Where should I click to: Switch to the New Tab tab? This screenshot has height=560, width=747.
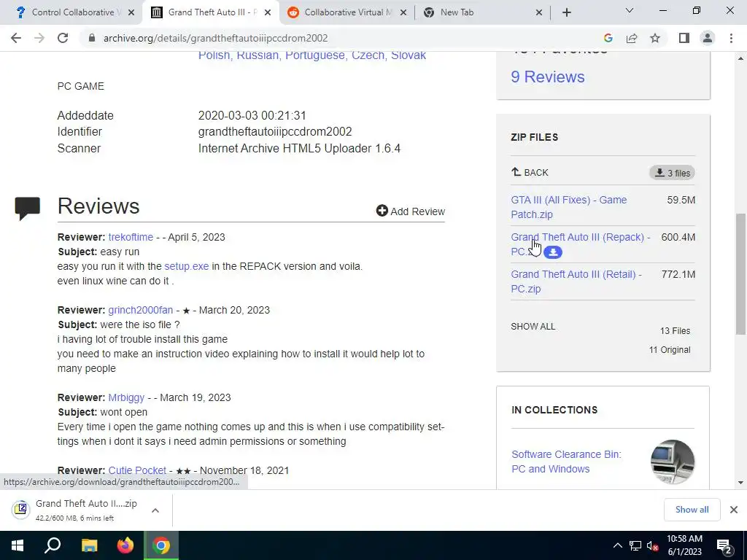(x=476, y=12)
